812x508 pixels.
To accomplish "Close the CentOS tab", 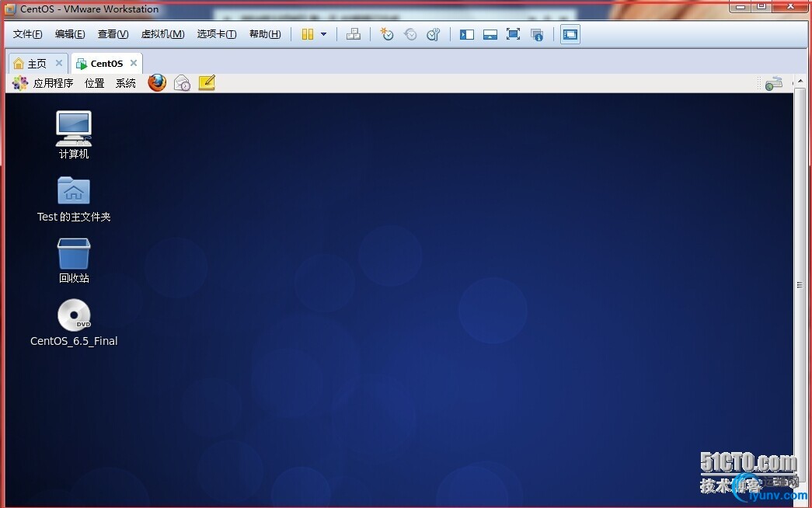I will 134,63.
